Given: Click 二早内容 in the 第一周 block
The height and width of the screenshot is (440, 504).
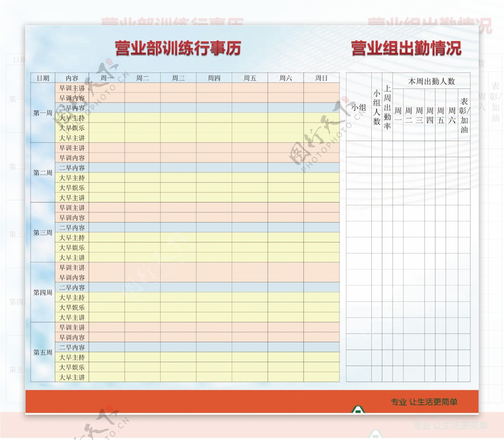Looking at the screenshot, I should pos(72,108).
